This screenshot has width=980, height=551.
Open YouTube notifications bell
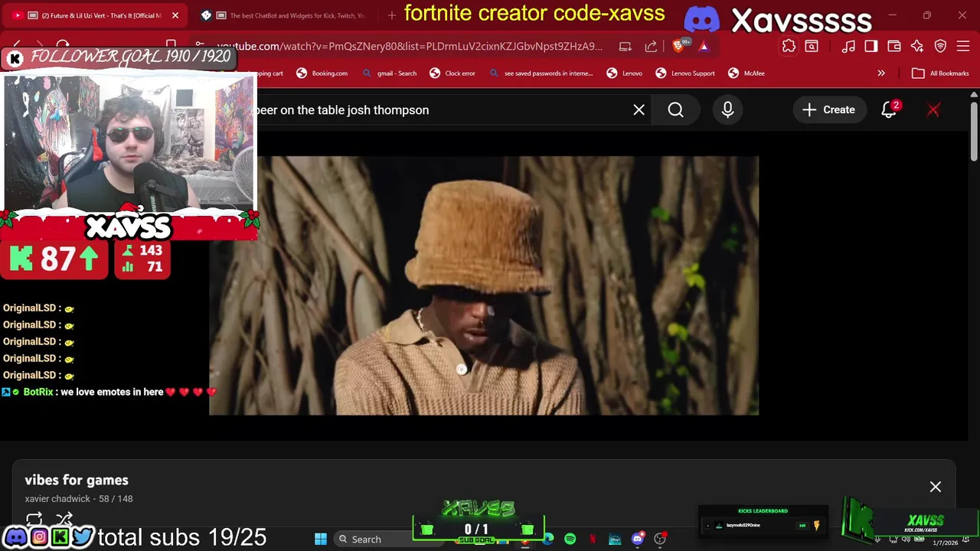coord(888,110)
